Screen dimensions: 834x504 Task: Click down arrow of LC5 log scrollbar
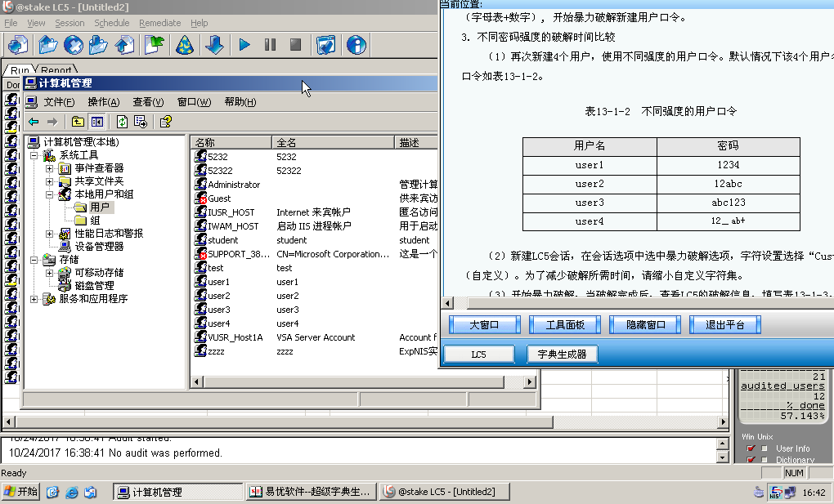pyautogui.click(x=722, y=457)
